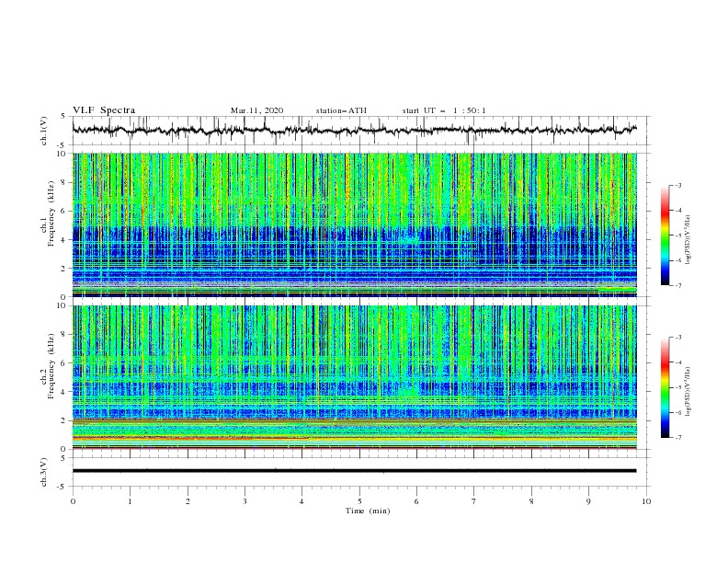
Task: Click the lower colorbar 'log(PSD)(V²/Hz)' label
Action: 688,392
